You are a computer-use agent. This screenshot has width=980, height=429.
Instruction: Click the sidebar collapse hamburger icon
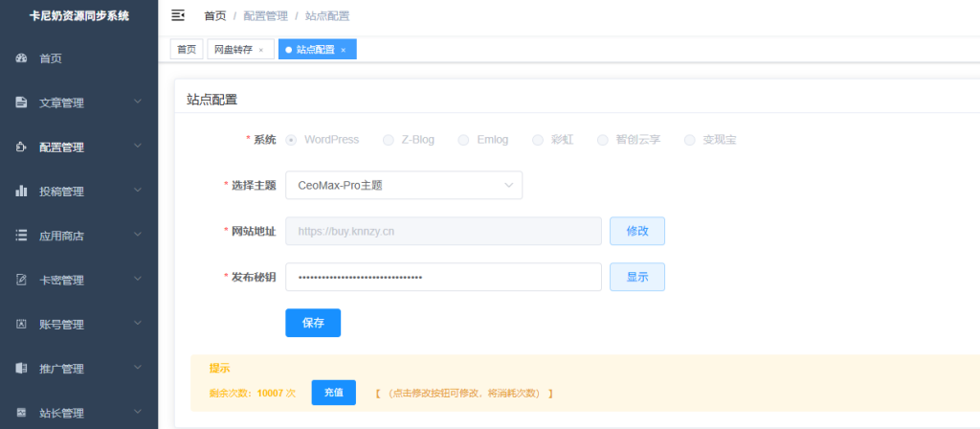point(178,15)
